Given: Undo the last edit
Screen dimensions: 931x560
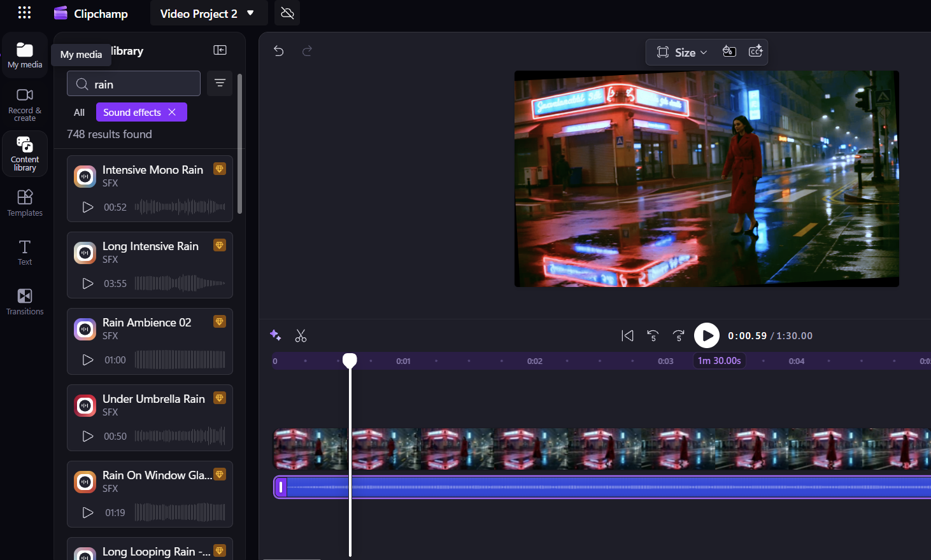Looking at the screenshot, I should [278, 51].
